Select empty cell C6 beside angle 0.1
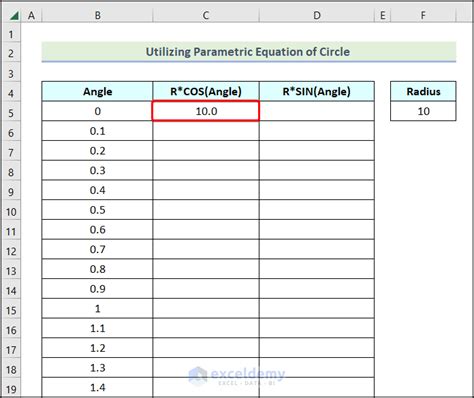This screenshot has height=398, width=474. [x=206, y=131]
